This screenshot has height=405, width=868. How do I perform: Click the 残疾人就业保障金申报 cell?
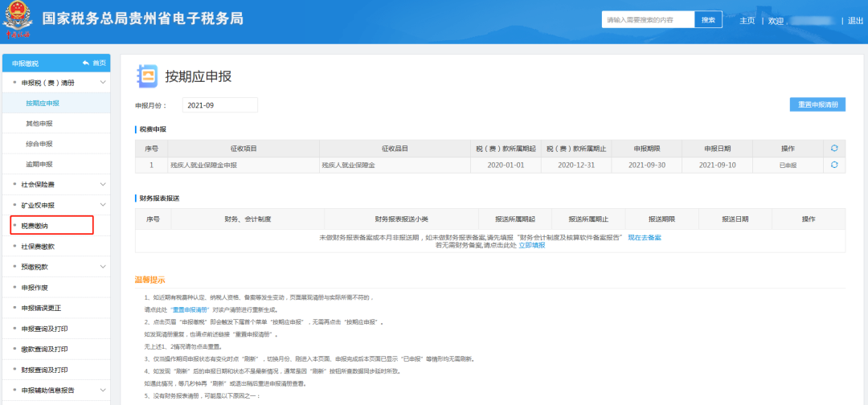[x=244, y=165]
